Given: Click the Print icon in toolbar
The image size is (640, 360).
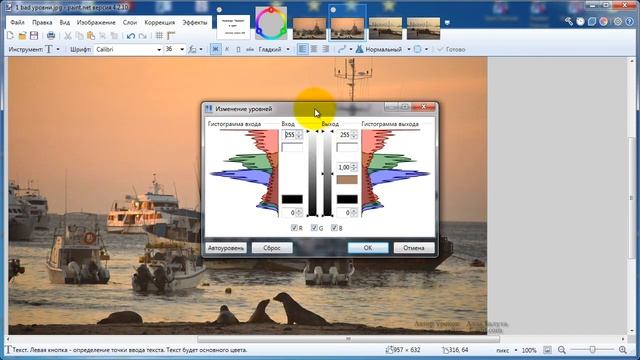Looking at the screenshot, I should click(51, 36).
